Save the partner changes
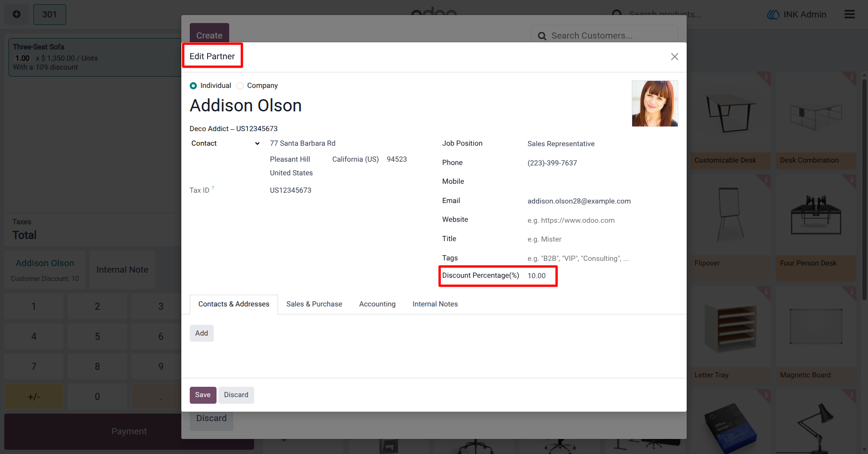 [203, 395]
